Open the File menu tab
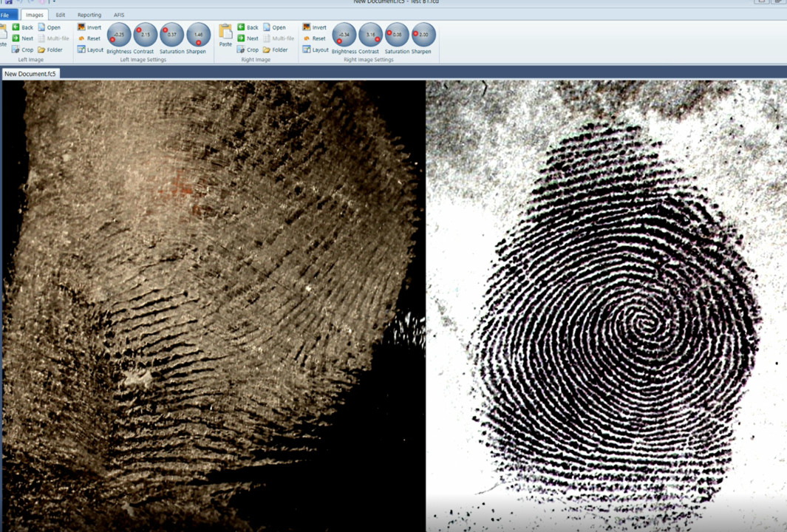Image resolution: width=787 pixels, height=532 pixels. [8, 15]
